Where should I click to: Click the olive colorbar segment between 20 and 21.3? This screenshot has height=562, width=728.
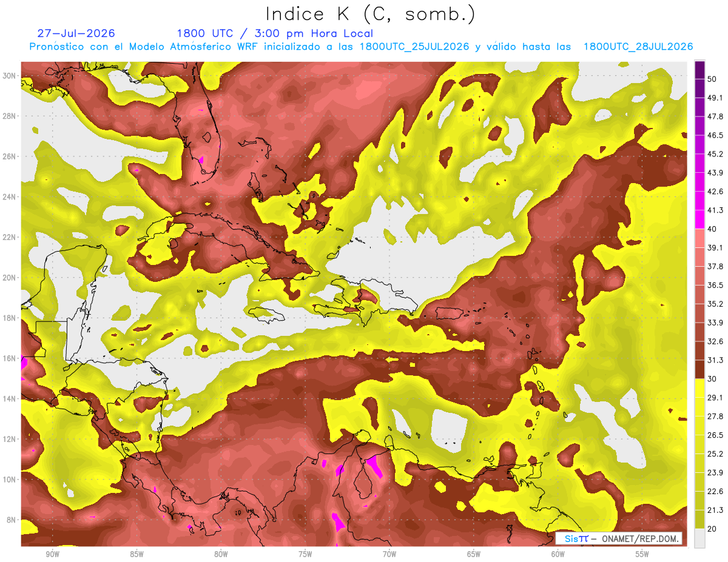pos(699,519)
